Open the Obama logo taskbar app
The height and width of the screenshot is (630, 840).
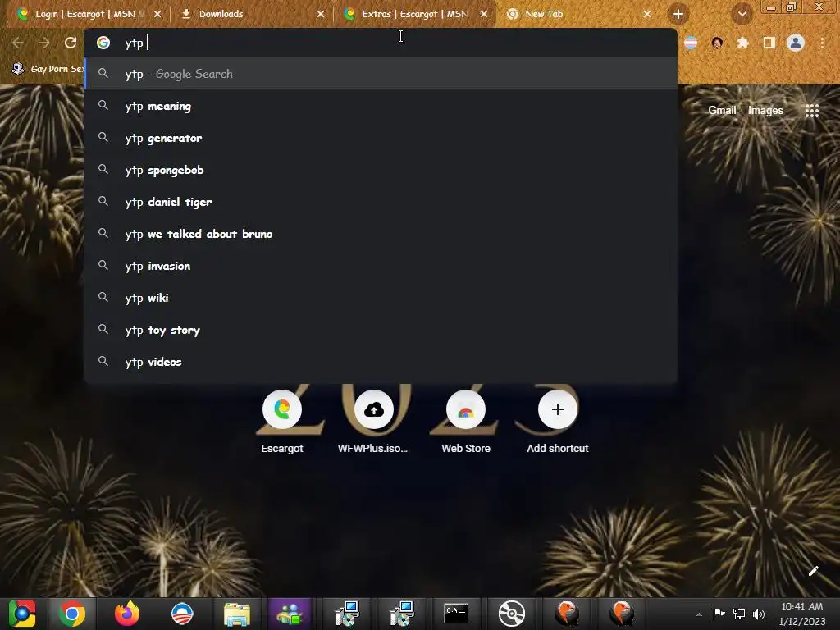(x=181, y=614)
